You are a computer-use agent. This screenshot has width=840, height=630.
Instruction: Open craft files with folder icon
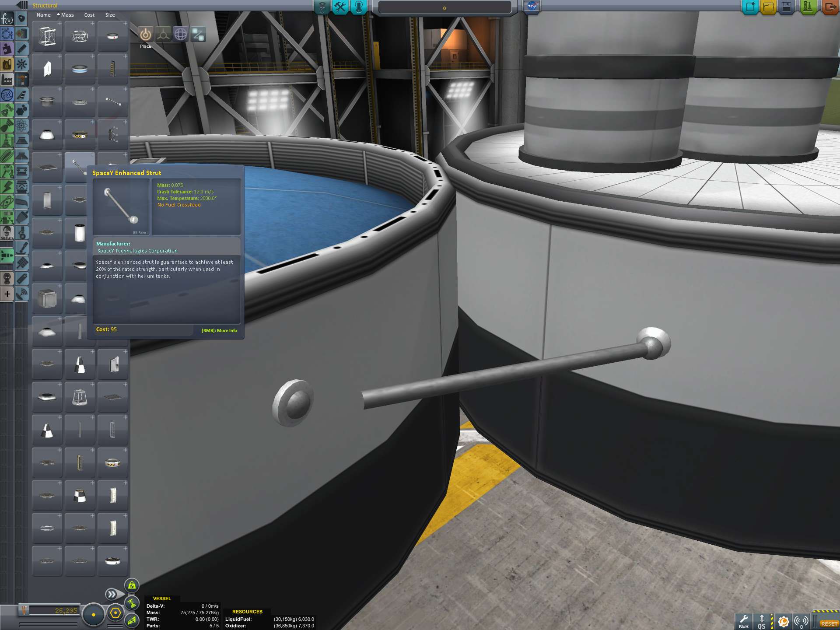[x=768, y=7]
